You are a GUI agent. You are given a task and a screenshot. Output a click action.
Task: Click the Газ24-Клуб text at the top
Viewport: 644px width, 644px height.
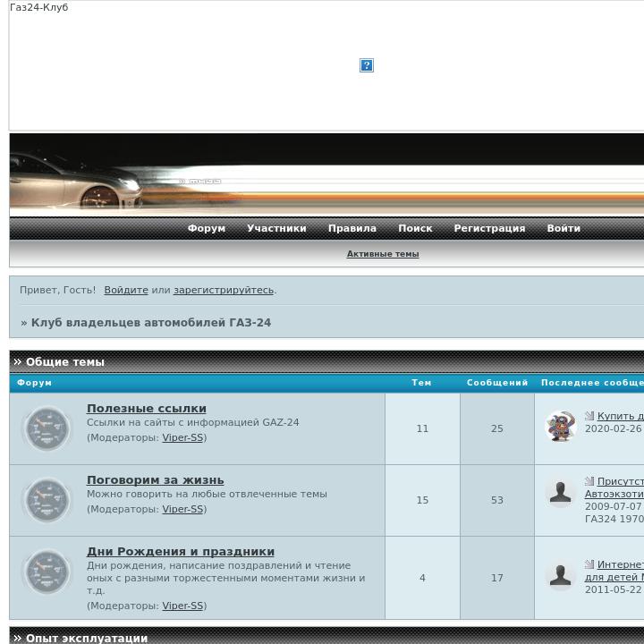click(x=39, y=7)
